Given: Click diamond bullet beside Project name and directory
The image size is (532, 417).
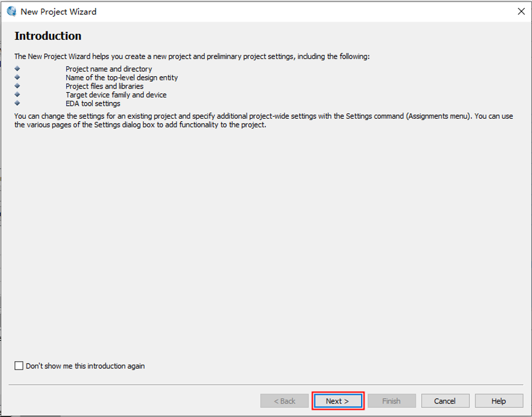Looking at the screenshot, I should (17, 69).
